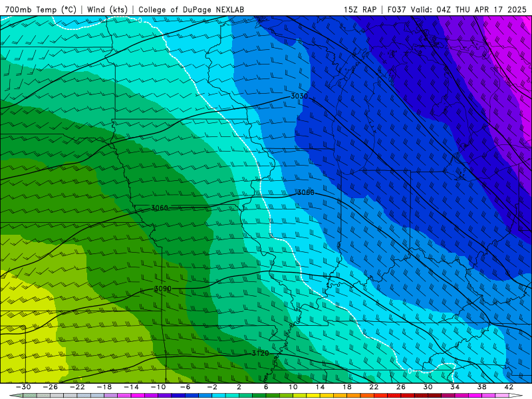The image size is (532, 399).
Task: Click the '−26' color scale value
Action: click(51, 387)
